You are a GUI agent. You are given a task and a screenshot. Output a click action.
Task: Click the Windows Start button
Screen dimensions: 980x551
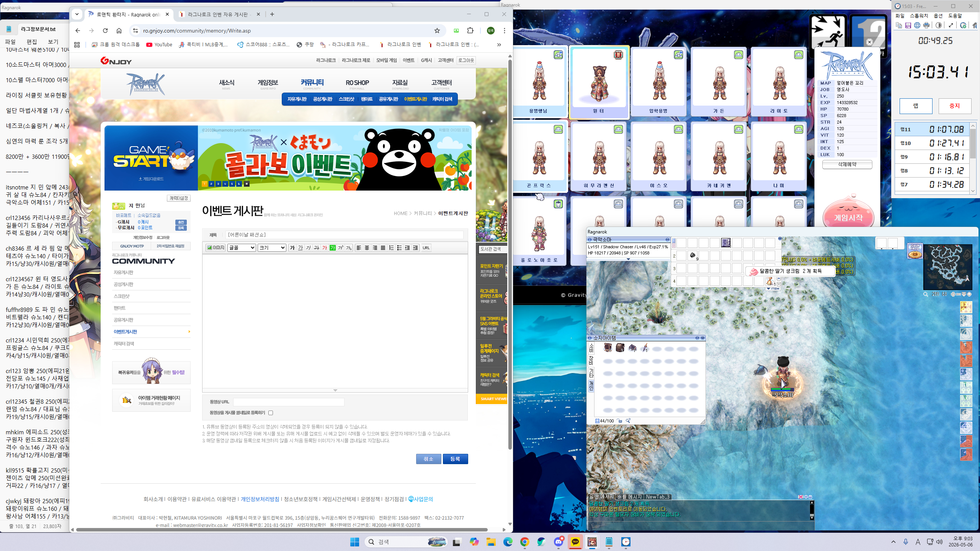[x=355, y=542]
